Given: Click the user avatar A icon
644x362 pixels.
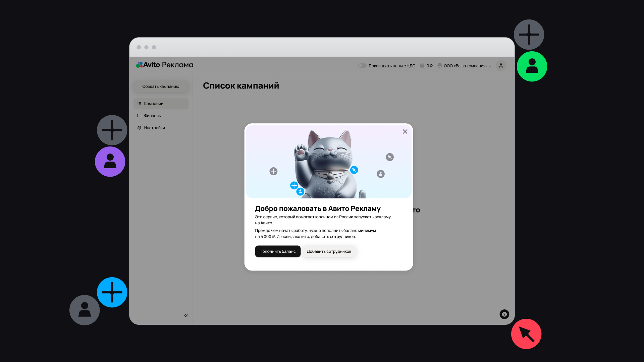Looking at the screenshot, I should click(x=501, y=66).
